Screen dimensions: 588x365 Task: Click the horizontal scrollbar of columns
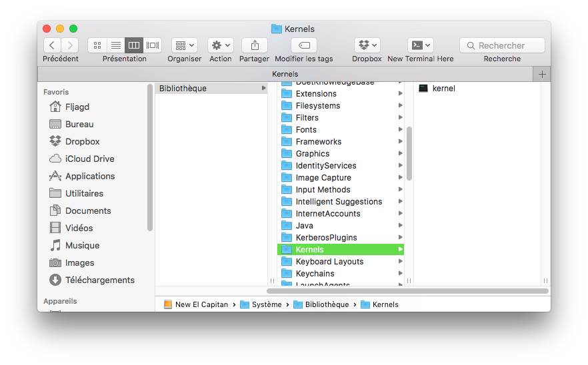click(407, 291)
